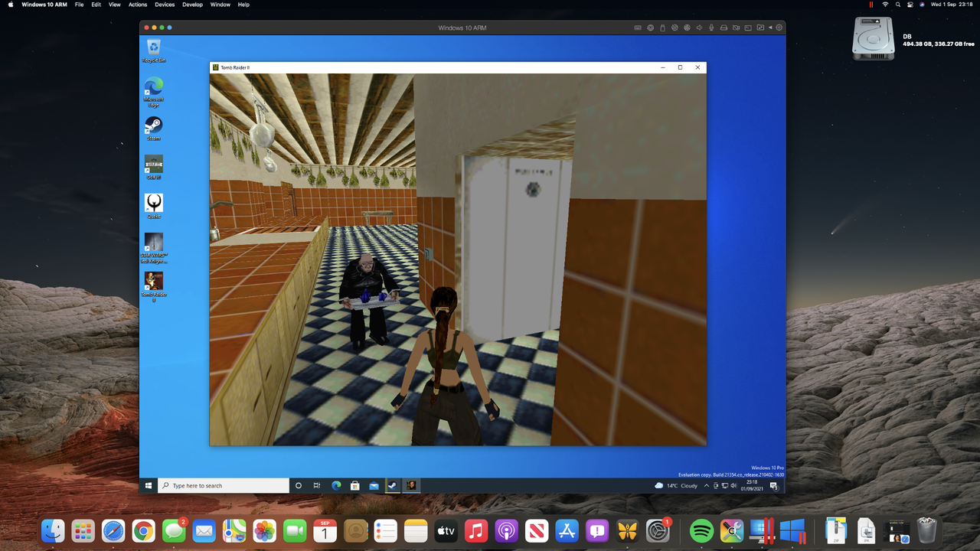The width and height of the screenshot is (980, 551).
Task: Open FaceTime from the Dock
Action: [x=295, y=530]
